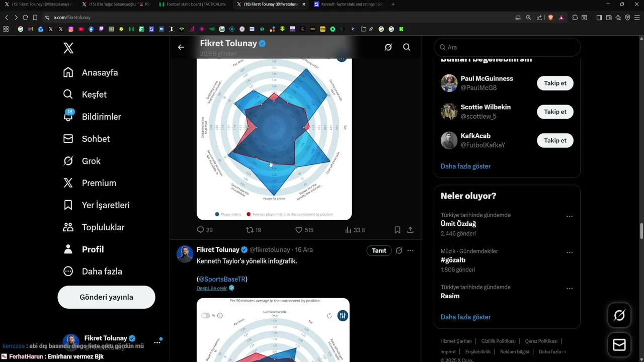644x362 pixels.
Task: Open Sohbet messages page
Action: click(86, 139)
